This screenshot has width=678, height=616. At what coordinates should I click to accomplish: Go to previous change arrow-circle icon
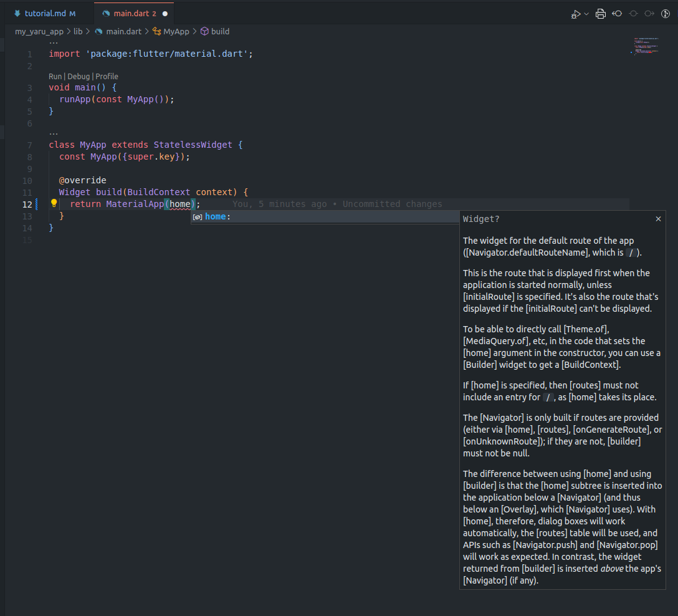pos(617,14)
